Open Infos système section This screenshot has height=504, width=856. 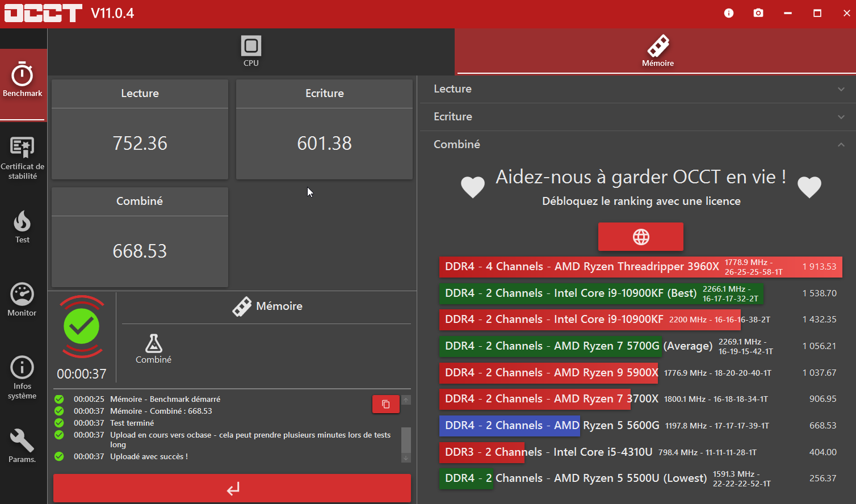22,377
